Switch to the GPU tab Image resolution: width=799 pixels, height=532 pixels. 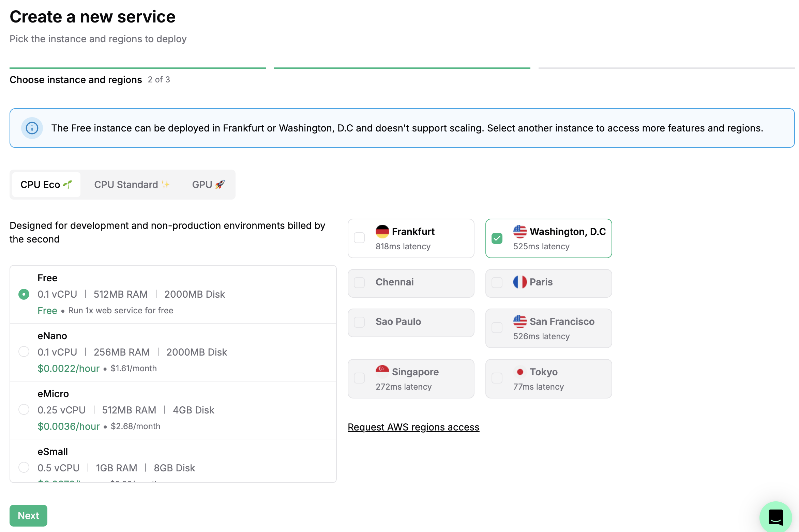coord(208,184)
